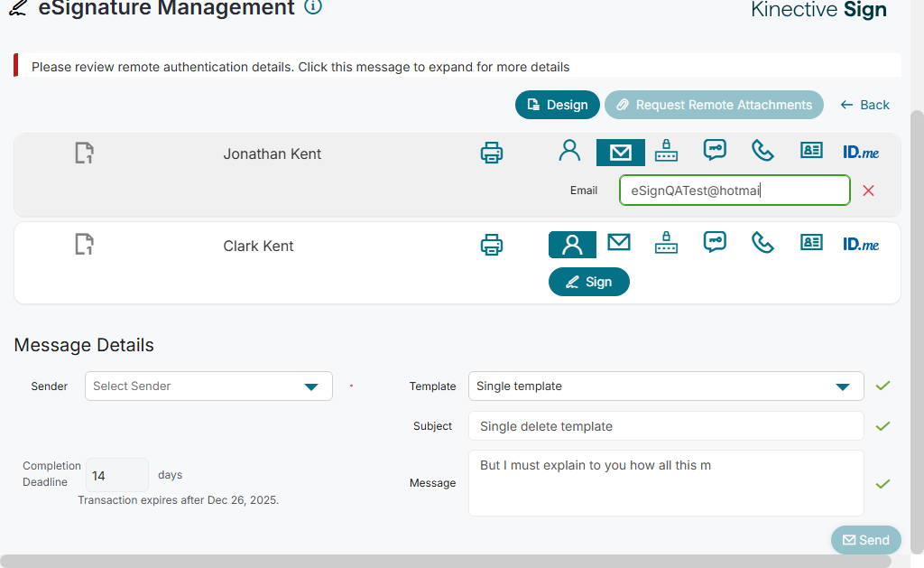Select ID card verification for Clark Kent
The image size is (924, 568).
coord(811,242)
